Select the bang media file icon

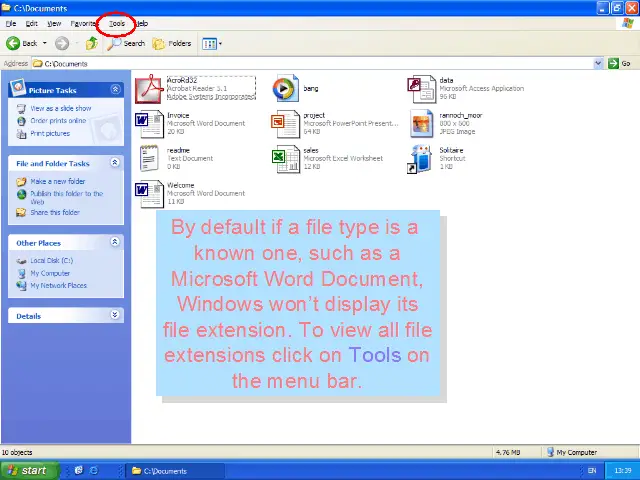[x=285, y=88]
